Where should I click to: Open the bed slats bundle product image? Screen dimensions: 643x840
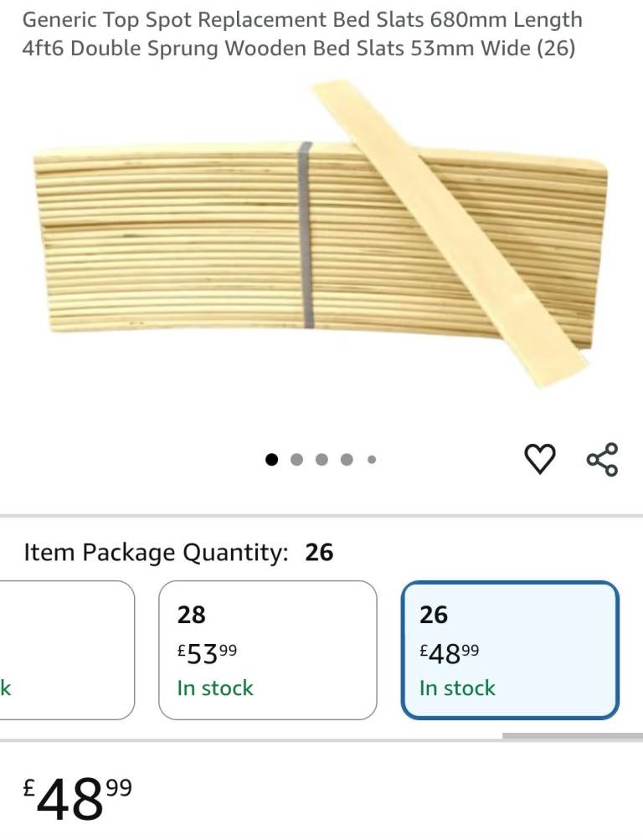[209, 243]
